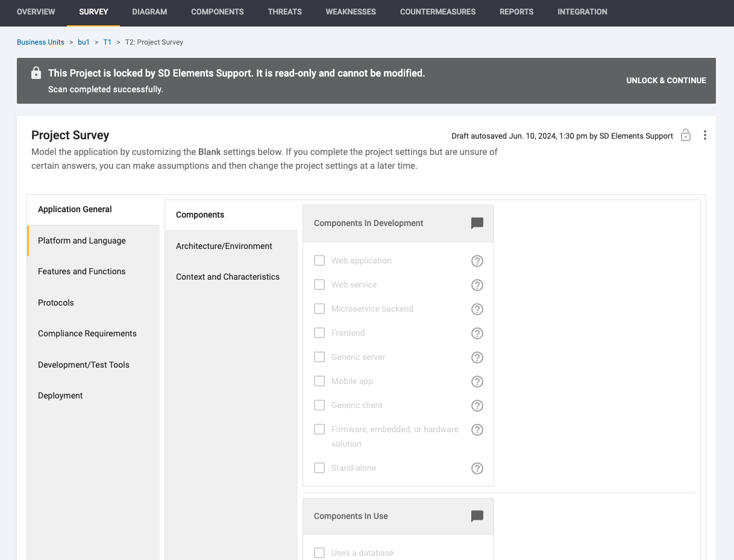Show help for Stand-alone option
This screenshot has width=734, height=560.
[x=477, y=468]
